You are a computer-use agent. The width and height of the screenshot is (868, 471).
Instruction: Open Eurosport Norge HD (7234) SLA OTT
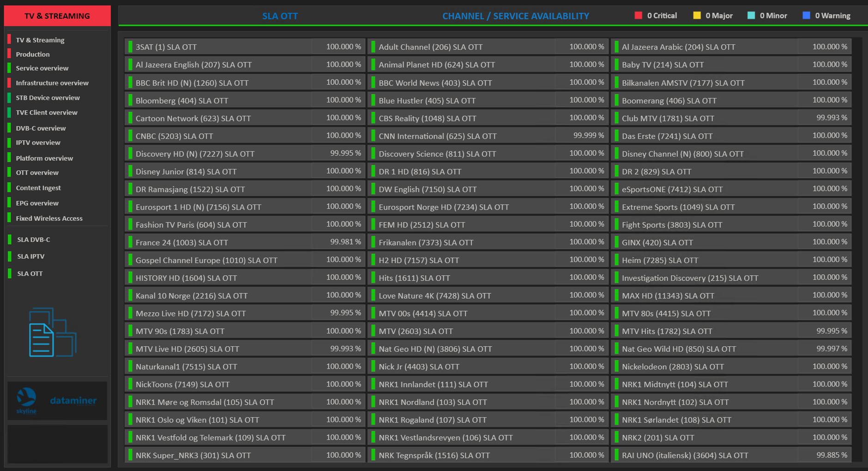coord(488,207)
